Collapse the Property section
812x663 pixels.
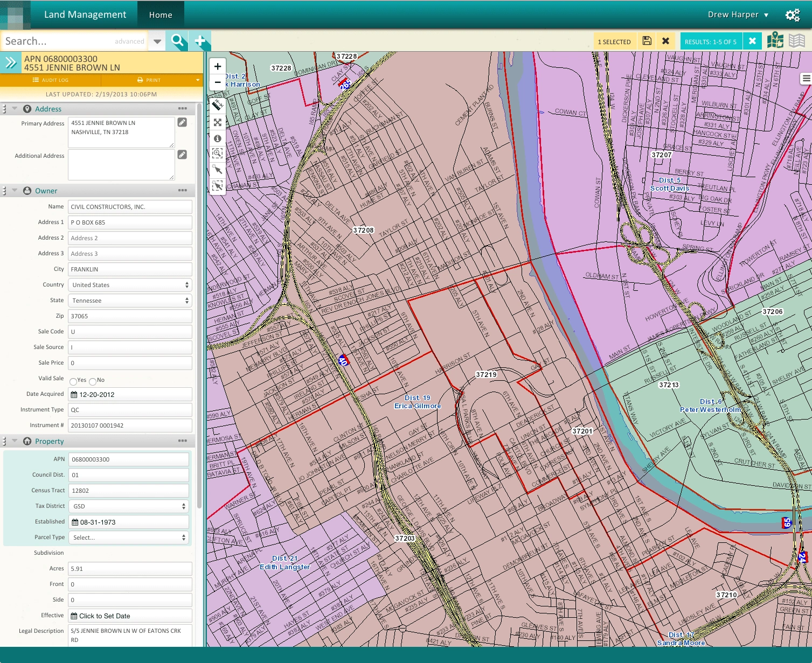point(15,441)
